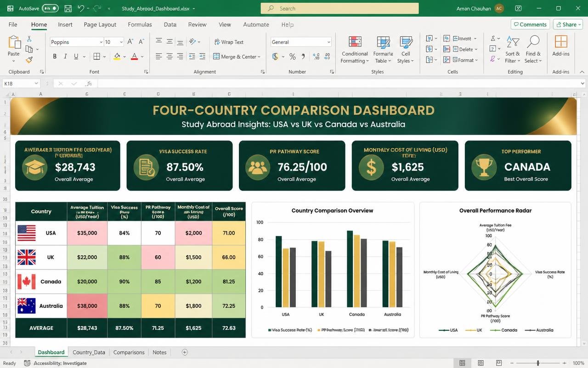Underline the selected text
The height and width of the screenshot is (368, 588).
pos(76,57)
